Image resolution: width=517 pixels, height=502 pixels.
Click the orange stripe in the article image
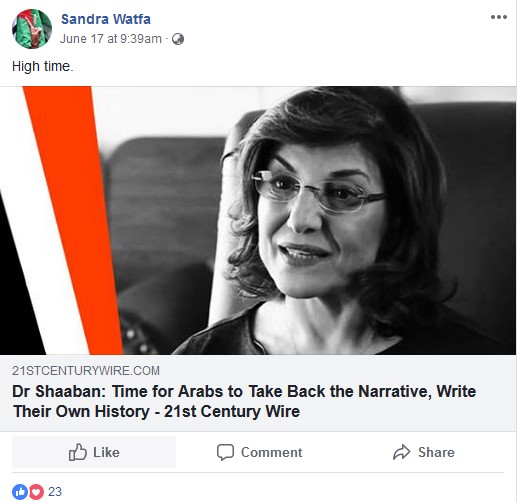pyautogui.click(x=73, y=220)
